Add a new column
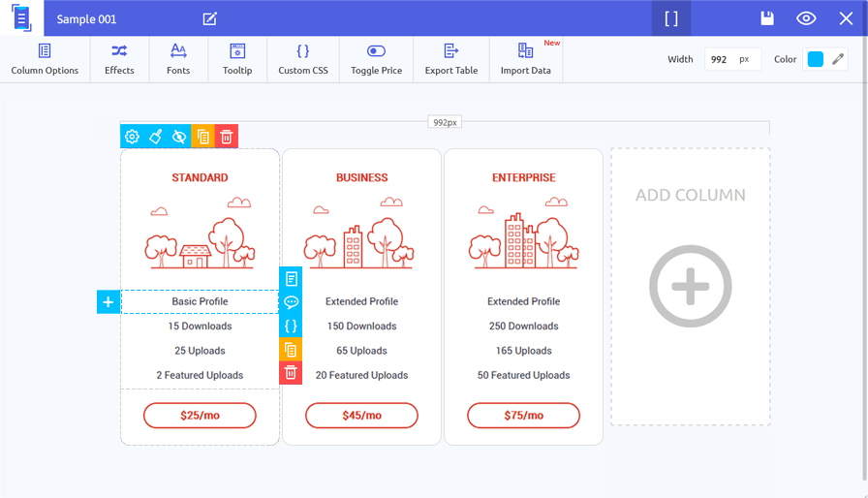Image resolution: width=868 pixels, height=498 pixels. pyautogui.click(x=690, y=286)
